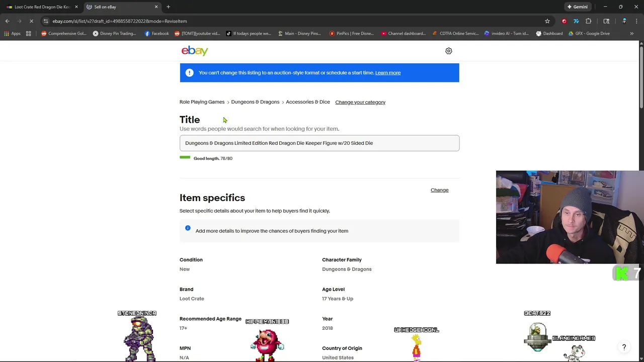Screen dimensions: 644x362
Task: Stop page loading with the X button
Action: (31, 21)
